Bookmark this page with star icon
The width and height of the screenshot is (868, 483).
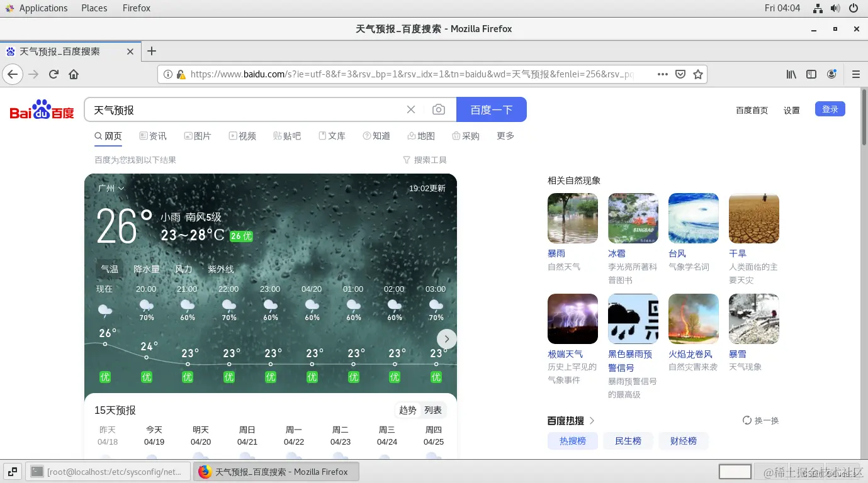[697, 74]
